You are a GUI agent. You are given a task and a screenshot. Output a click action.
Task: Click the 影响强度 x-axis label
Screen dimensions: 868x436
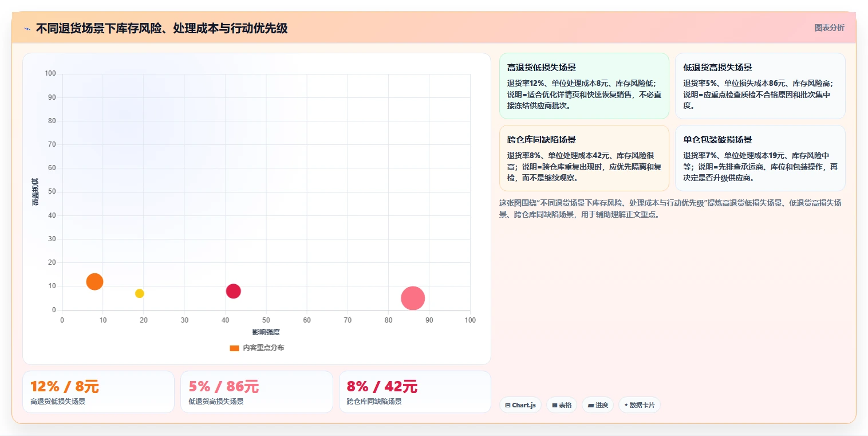(266, 332)
